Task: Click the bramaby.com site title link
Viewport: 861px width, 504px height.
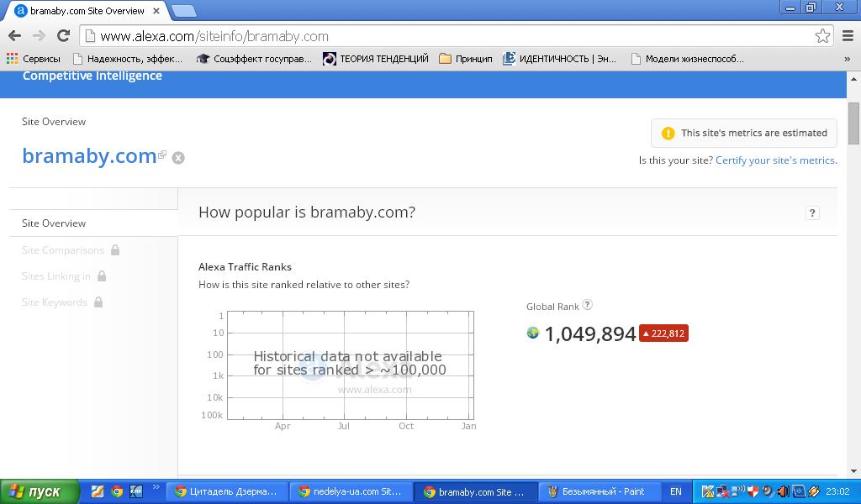Action: [x=89, y=156]
